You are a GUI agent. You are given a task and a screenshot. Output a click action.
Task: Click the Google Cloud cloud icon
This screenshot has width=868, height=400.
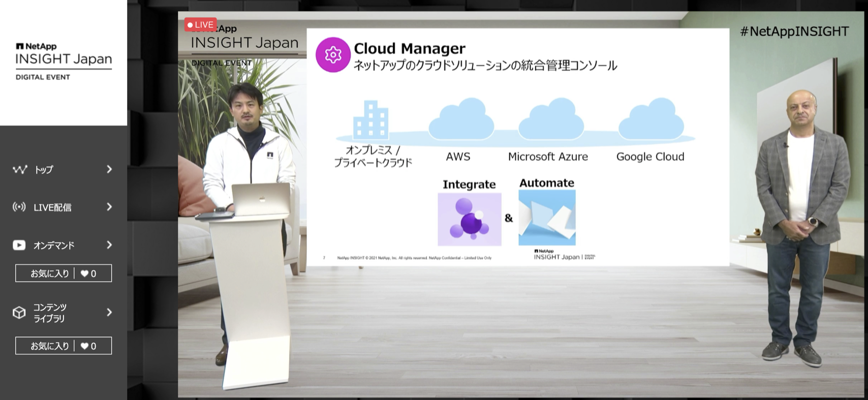pyautogui.click(x=651, y=118)
